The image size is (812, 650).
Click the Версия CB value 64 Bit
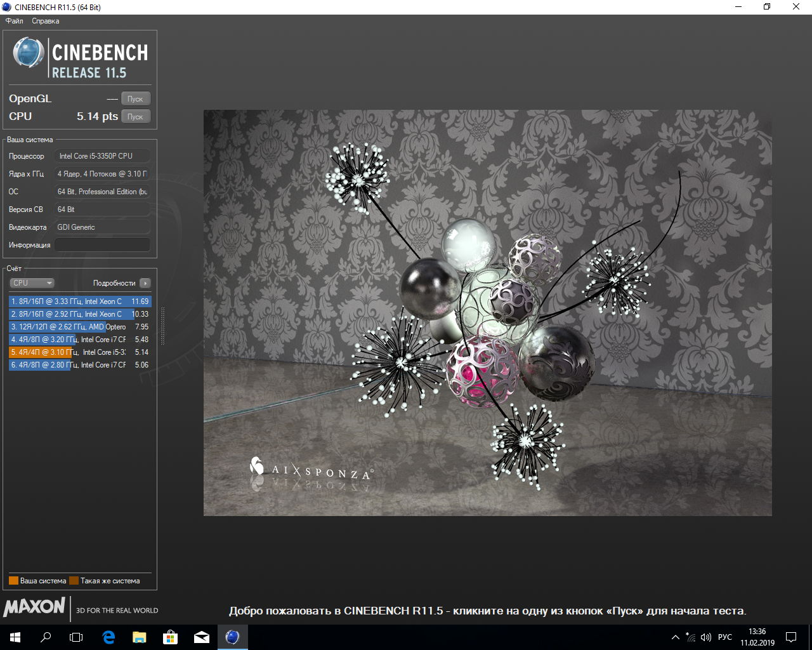point(102,209)
